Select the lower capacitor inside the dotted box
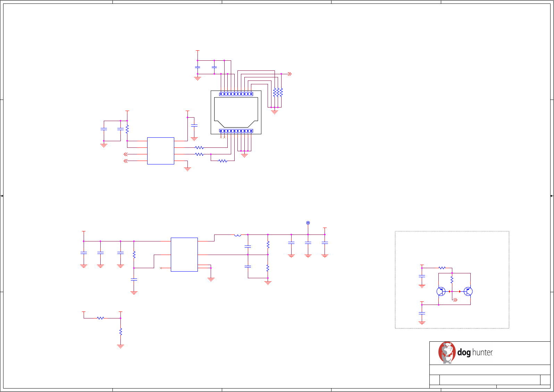 click(x=422, y=313)
